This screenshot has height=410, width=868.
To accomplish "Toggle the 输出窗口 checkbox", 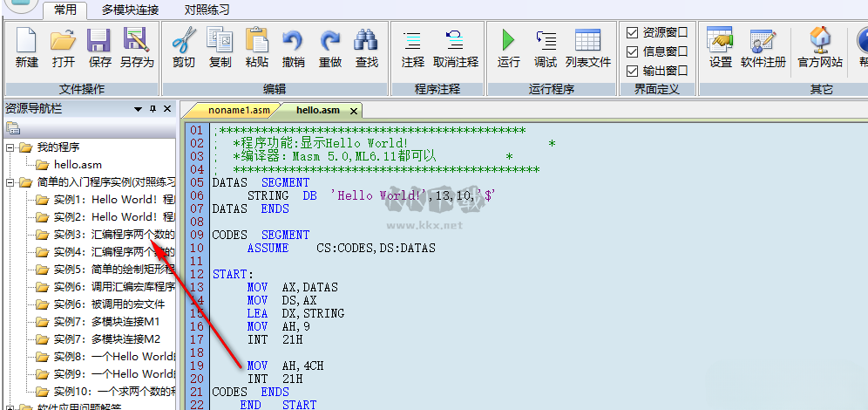I will click(x=633, y=71).
